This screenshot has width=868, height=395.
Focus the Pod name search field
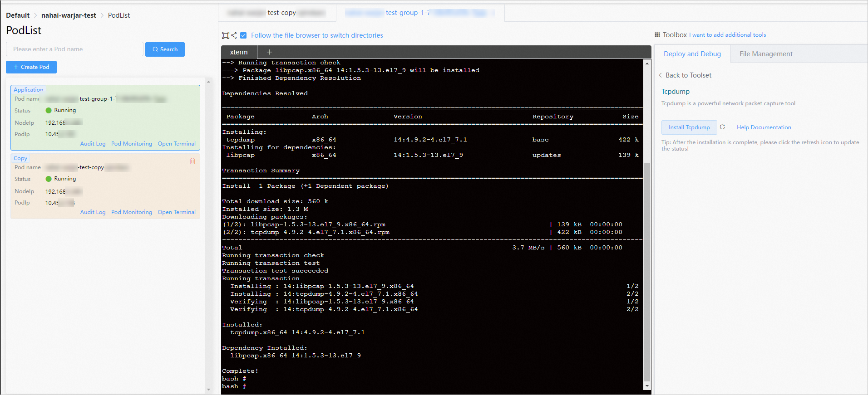click(x=75, y=49)
